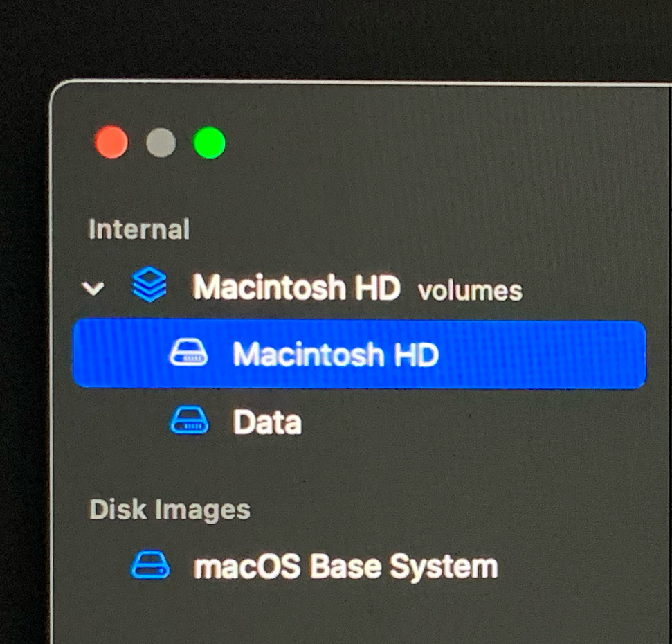Click the layered stack icon for Macintosh HD container
The width and height of the screenshot is (672, 644).
(149, 284)
